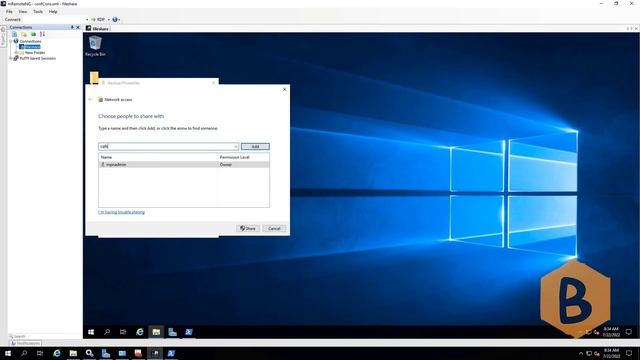Open the Help menu in mRemoteNG

tap(53, 11)
